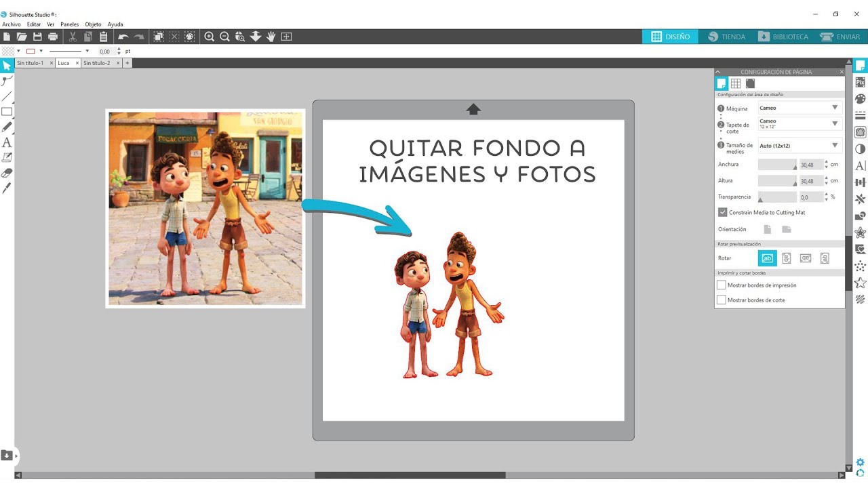Open the Pix panel icon
This screenshot has width=868, height=488.
pyautogui.click(x=860, y=82)
